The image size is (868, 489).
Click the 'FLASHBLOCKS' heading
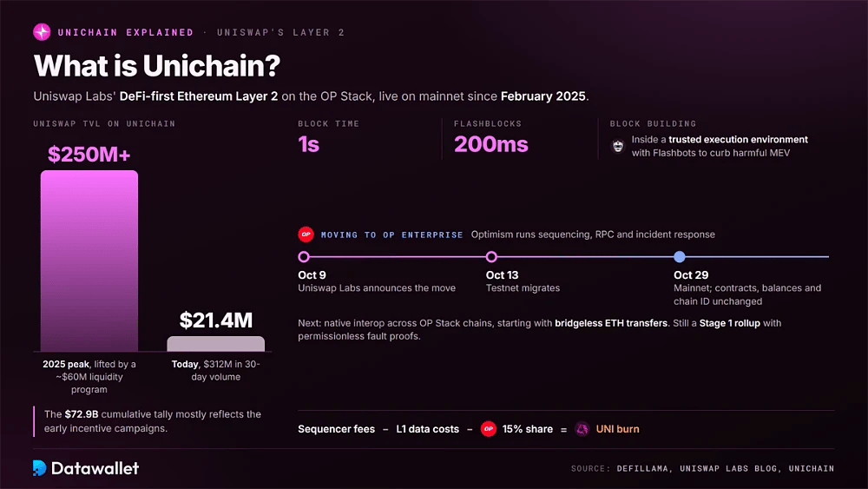pos(488,123)
